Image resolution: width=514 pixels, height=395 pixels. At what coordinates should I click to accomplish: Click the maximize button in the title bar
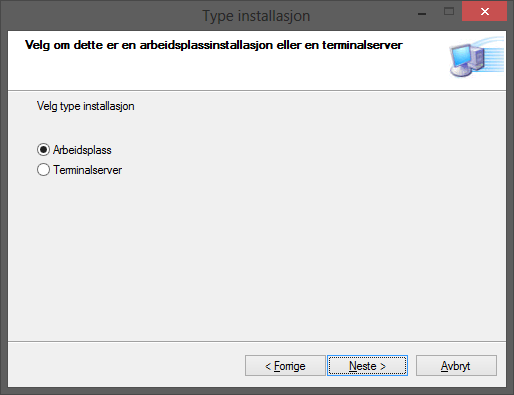[x=449, y=12]
